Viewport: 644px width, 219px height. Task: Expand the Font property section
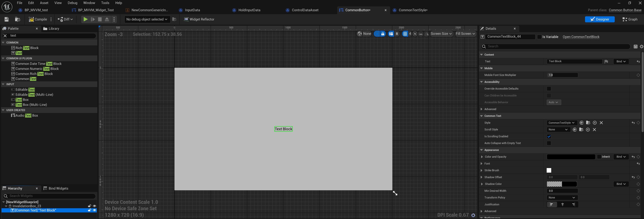481,164
